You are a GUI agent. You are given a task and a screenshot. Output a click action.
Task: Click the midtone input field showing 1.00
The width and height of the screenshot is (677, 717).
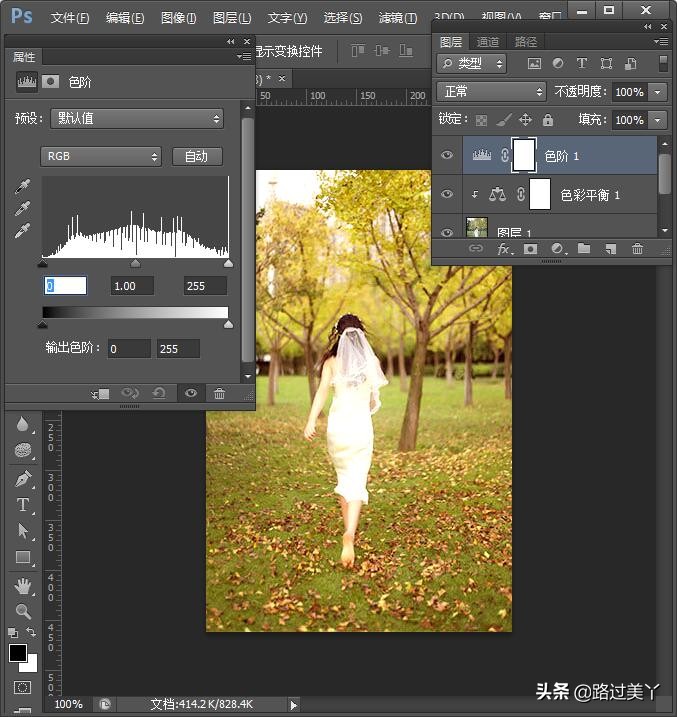[x=132, y=286]
